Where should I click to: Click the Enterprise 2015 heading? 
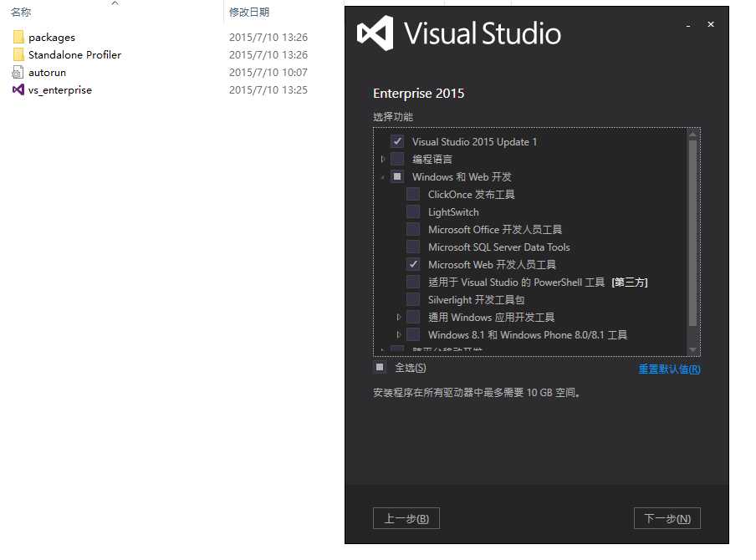tap(418, 93)
